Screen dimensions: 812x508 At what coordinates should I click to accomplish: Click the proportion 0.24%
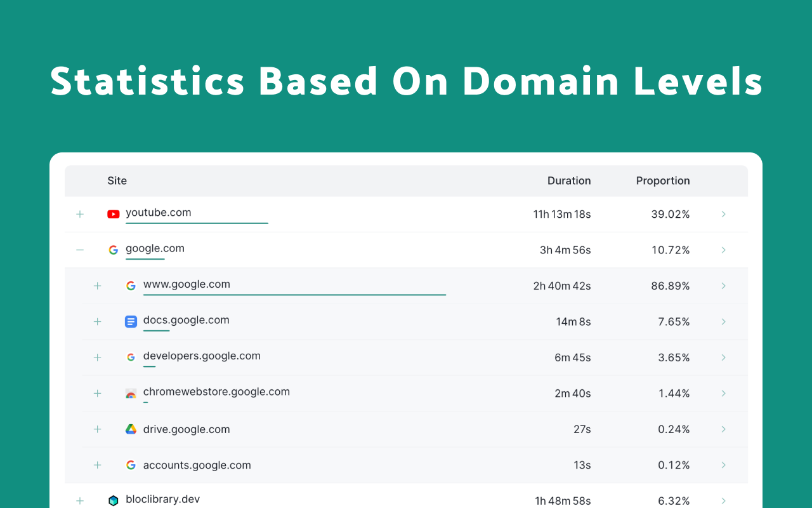click(x=674, y=430)
